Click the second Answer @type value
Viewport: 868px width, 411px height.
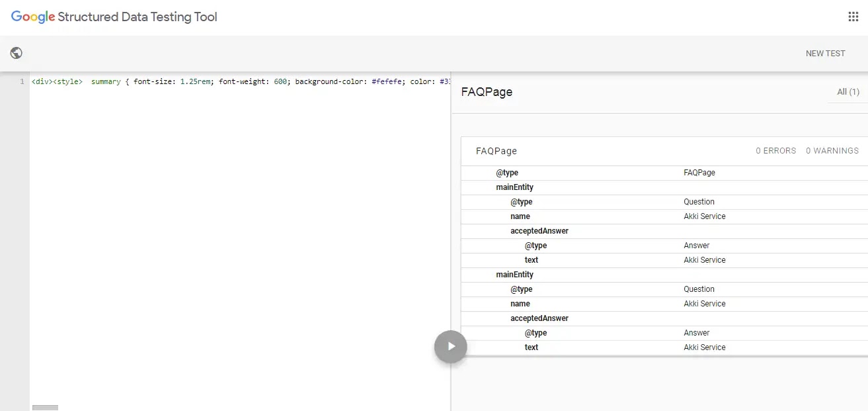[x=697, y=333]
